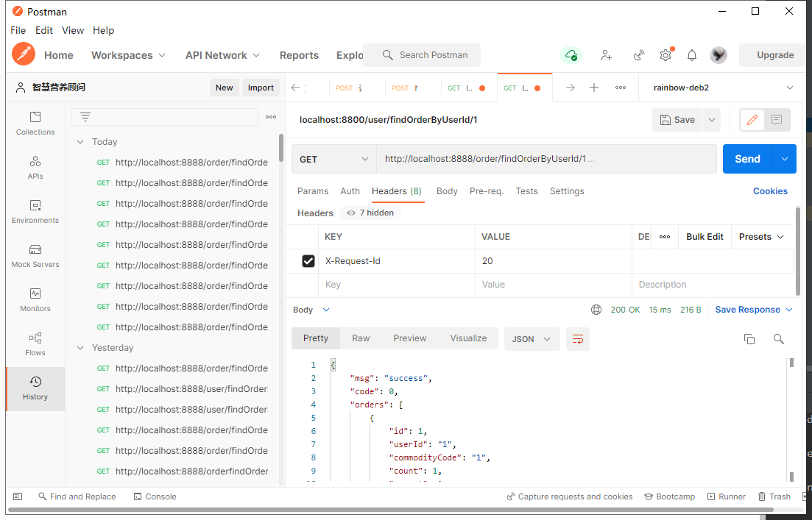Open the Monitors sidebar panel
Image resolution: width=812 pixels, height=520 pixels.
click(35, 300)
